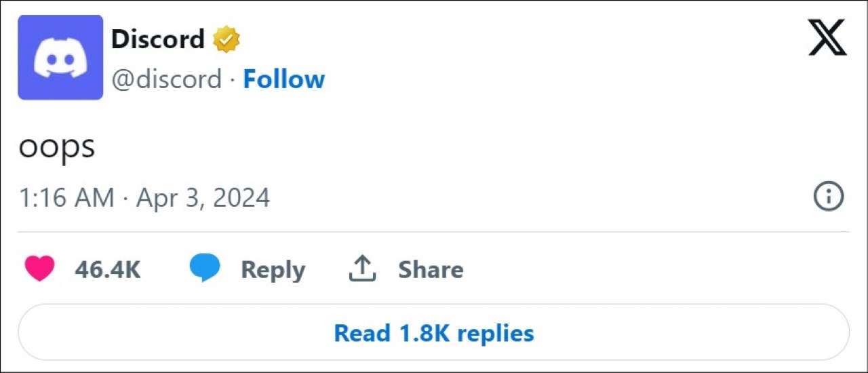Click the interpunct before Follow
The image size is (868, 373).
point(232,80)
